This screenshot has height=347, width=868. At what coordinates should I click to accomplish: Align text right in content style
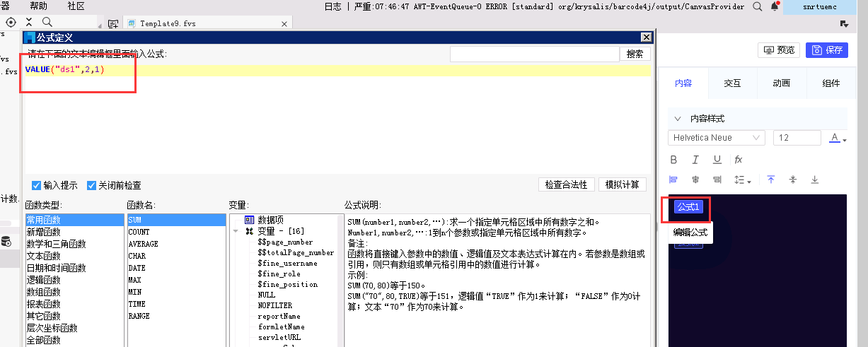717,180
